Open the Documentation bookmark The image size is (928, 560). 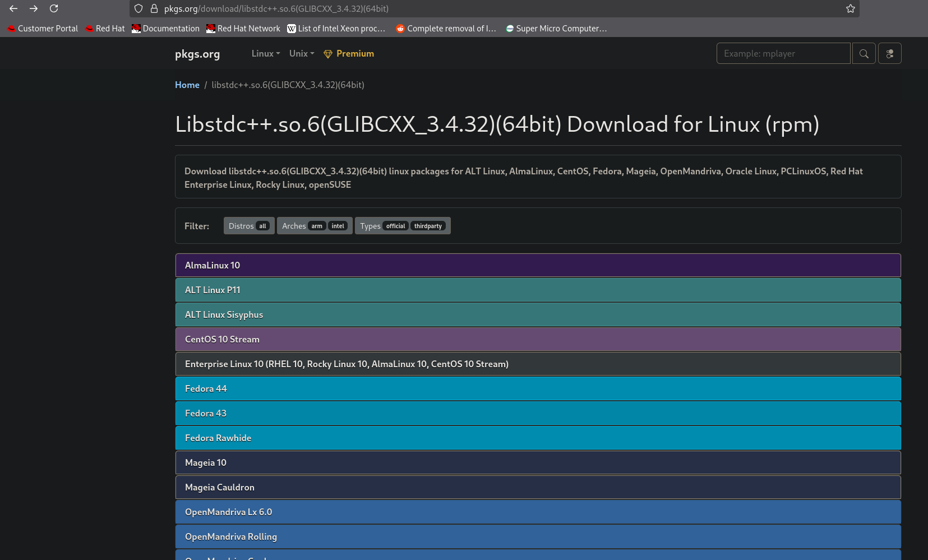(x=165, y=29)
